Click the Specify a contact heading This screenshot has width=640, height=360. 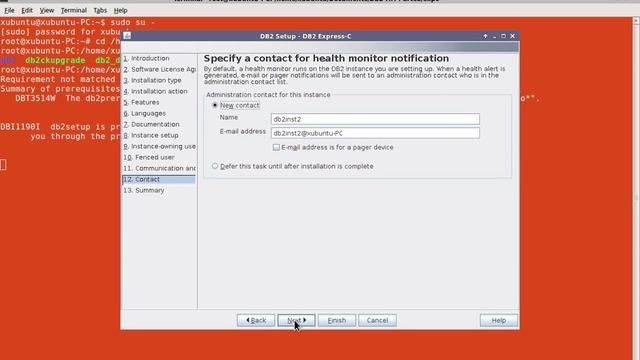click(x=326, y=58)
